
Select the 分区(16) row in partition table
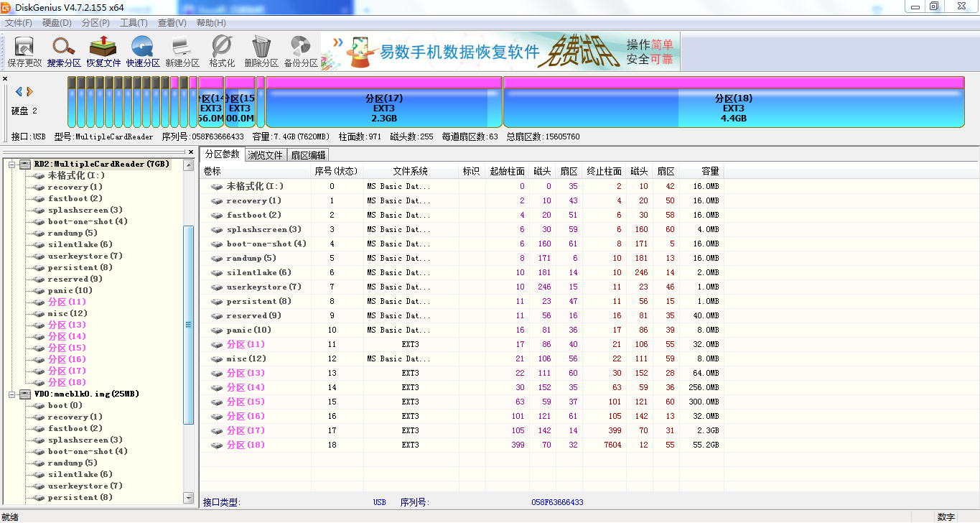pyautogui.click(x=462, y=416)
